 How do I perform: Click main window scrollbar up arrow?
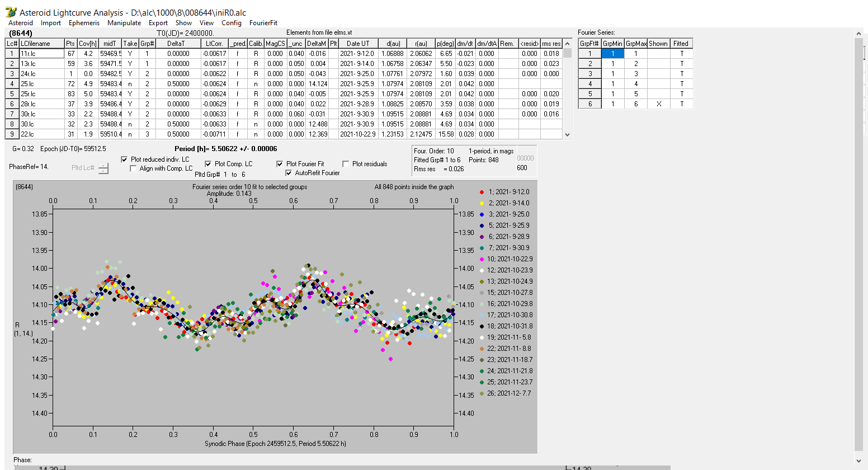click(x=859, y=34)
